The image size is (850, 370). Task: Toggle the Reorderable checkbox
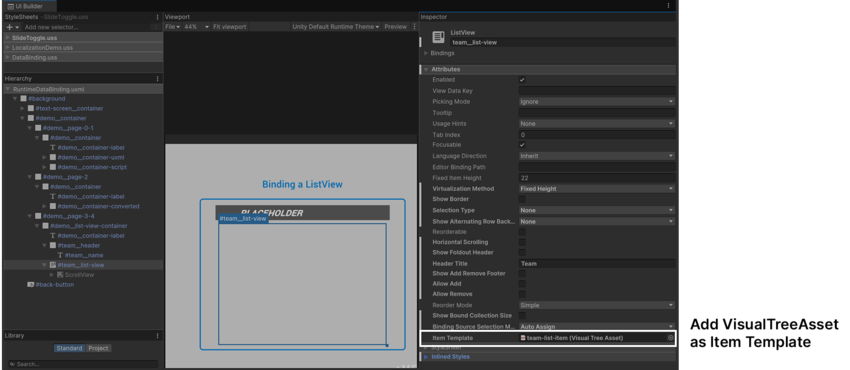pyautogui.click(x=522, y=231)
